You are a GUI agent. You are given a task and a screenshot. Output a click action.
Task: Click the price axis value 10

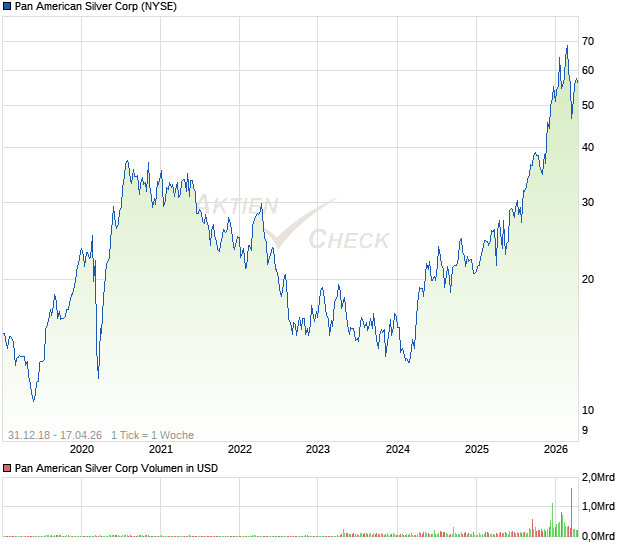point(588,411)
